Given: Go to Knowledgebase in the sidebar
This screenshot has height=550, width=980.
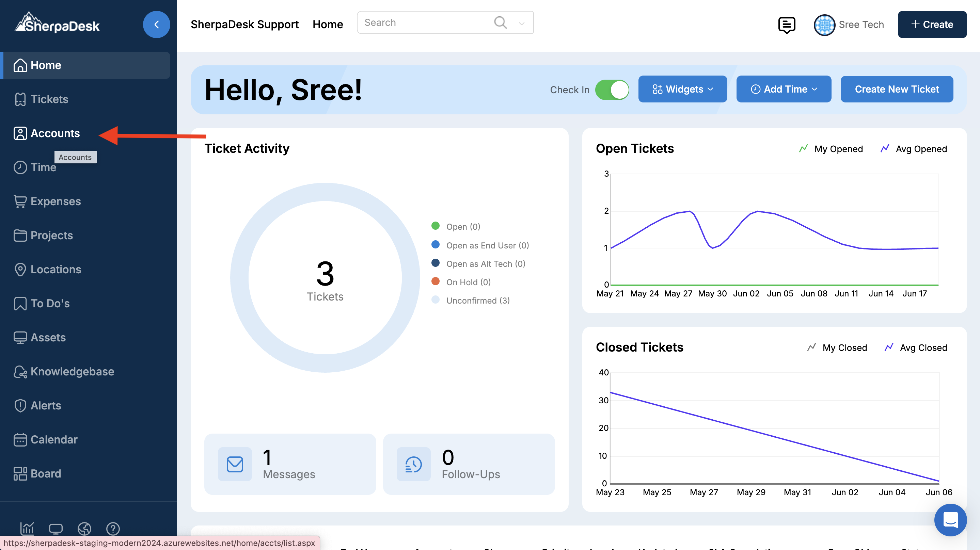Looking at the screenshot, I should 72,371.
